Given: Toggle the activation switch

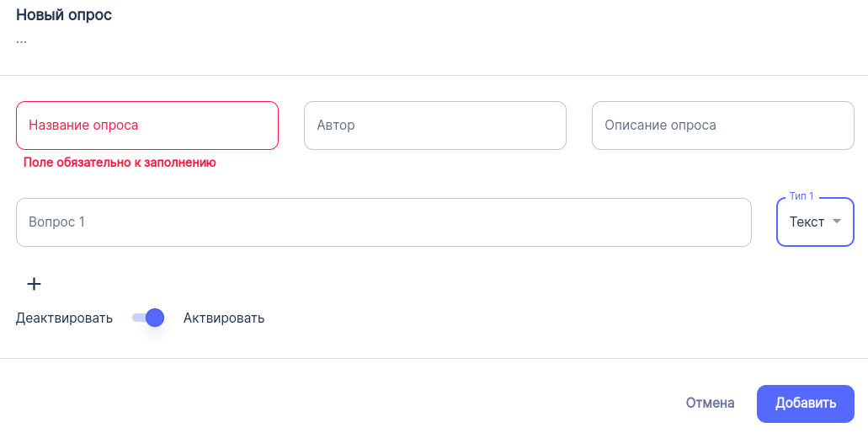Looking at the screenshot, I should 148,318.
